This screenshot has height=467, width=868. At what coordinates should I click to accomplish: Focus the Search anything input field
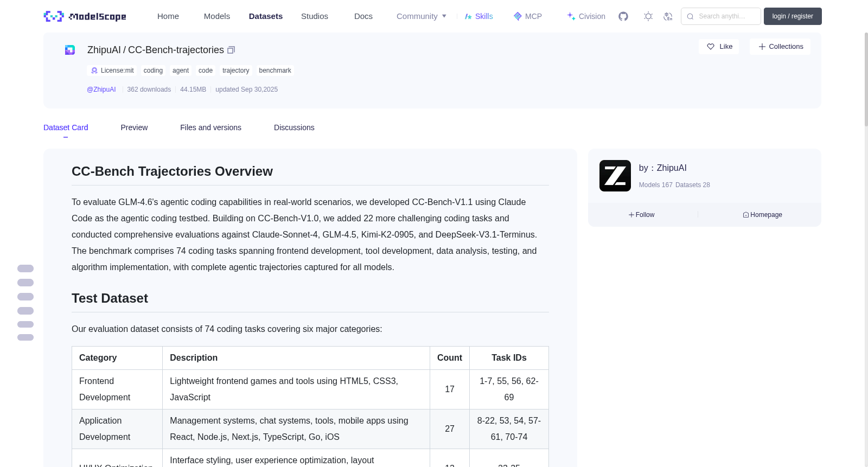[x=721, y=16]
